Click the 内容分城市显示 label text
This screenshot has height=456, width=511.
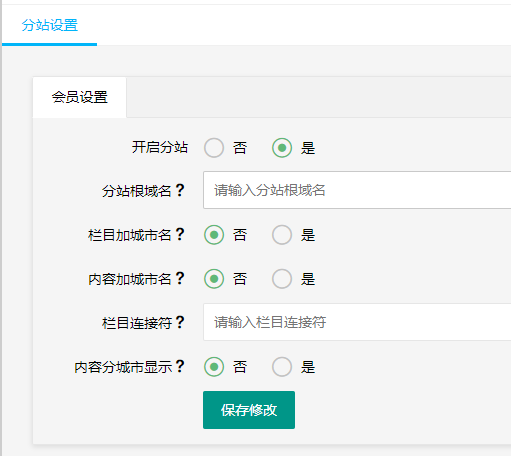[123, 367]
